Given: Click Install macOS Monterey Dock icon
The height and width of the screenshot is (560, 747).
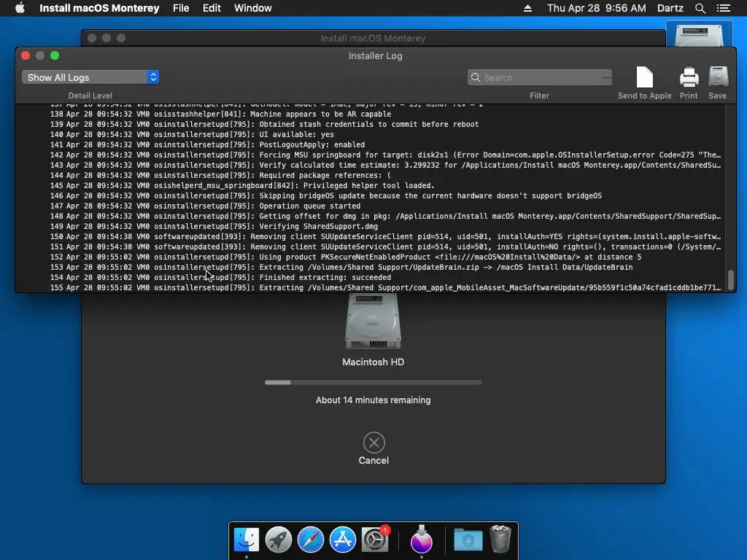Looking at the screenshot, I should (422, 540).
